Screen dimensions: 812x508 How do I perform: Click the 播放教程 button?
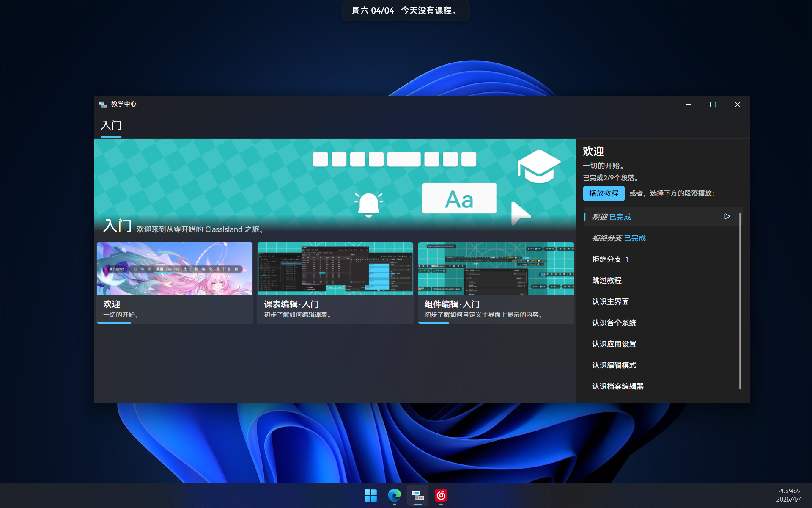point(604,193)
